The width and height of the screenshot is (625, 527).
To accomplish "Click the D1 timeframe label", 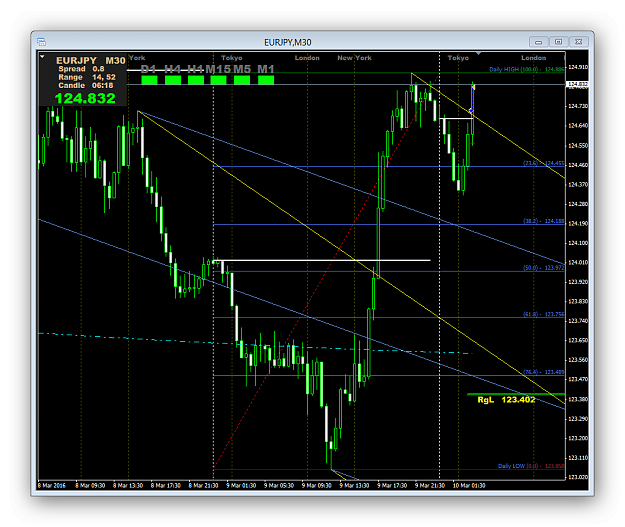I will 148,69.
